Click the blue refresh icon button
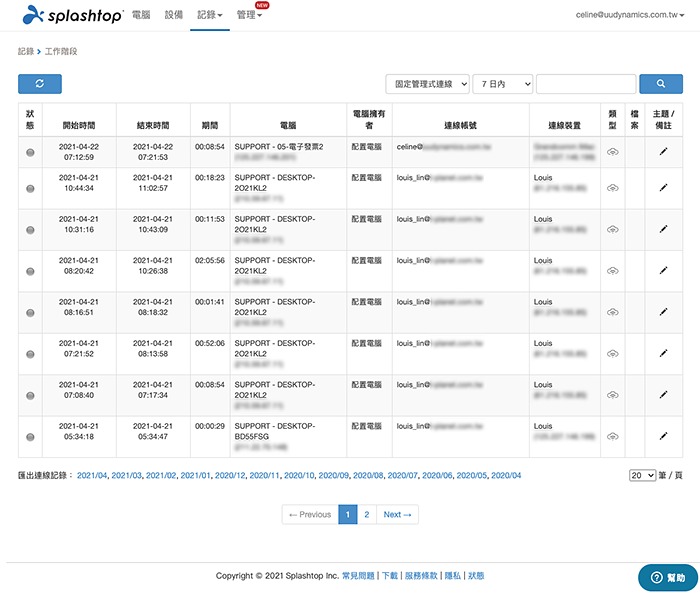700x599 pixels. pos(40,85)
